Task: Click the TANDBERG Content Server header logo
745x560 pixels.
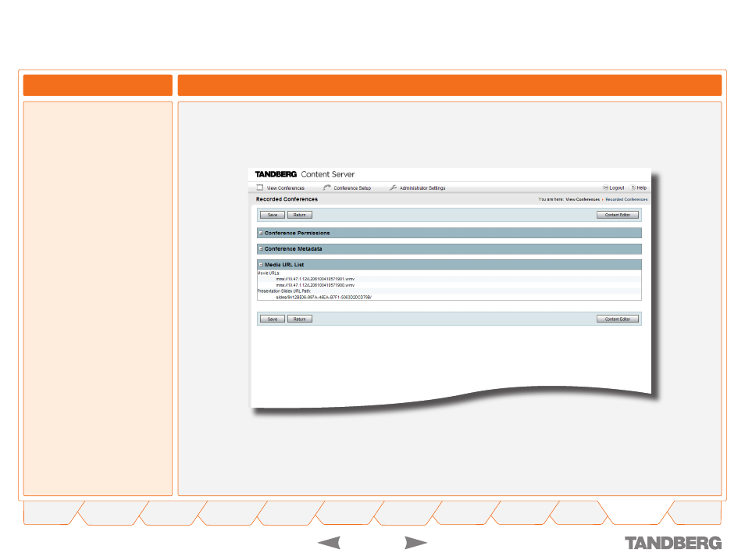Action: click(x=305, y=174)
